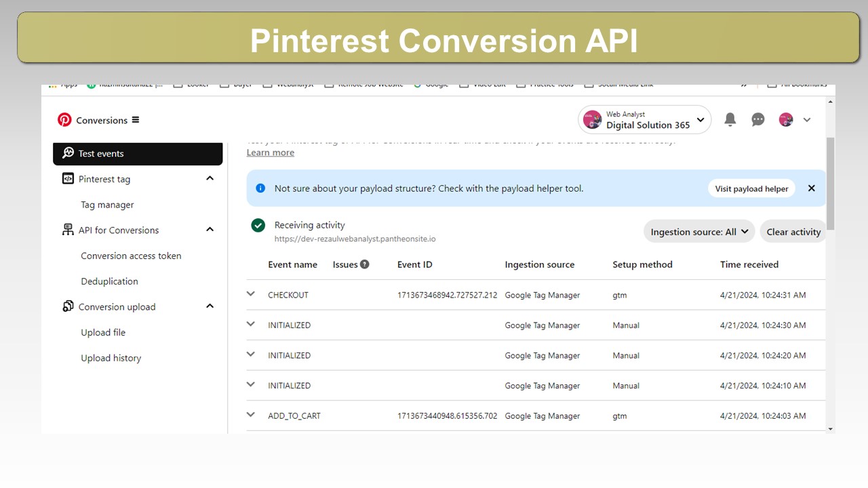Click timestamp 4/21/2024, 10:24:03 AM
Viewport: 868px width, 488px height.
763,415
